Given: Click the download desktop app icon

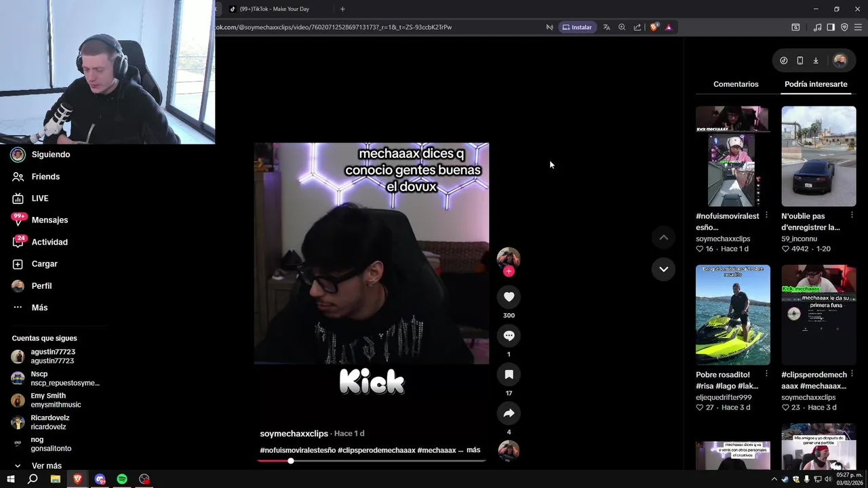Looking at the screenshot, I should 816,60.
